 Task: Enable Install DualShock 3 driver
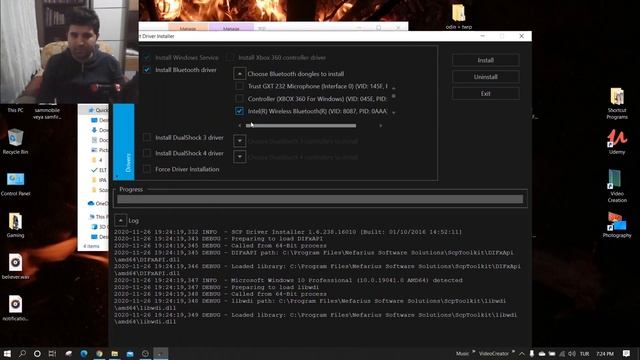[x=147, y=138]
